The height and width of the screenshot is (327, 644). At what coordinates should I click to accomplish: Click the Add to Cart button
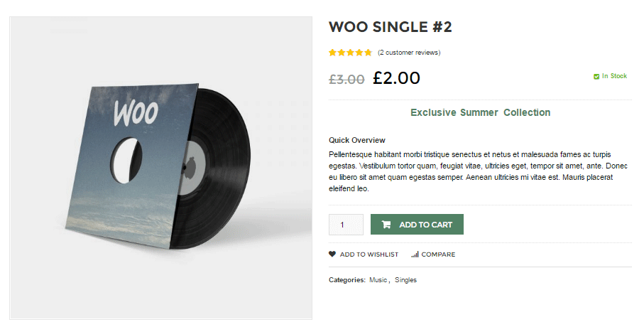point(417,224)
